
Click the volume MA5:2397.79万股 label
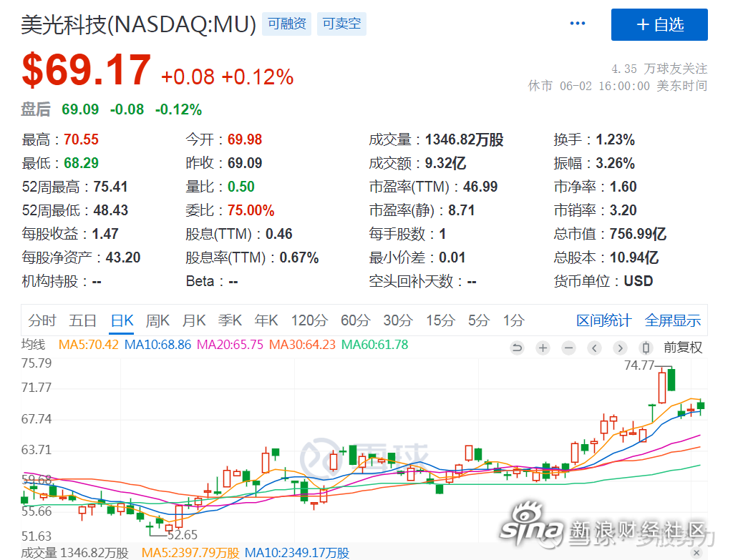coord(190,553)
